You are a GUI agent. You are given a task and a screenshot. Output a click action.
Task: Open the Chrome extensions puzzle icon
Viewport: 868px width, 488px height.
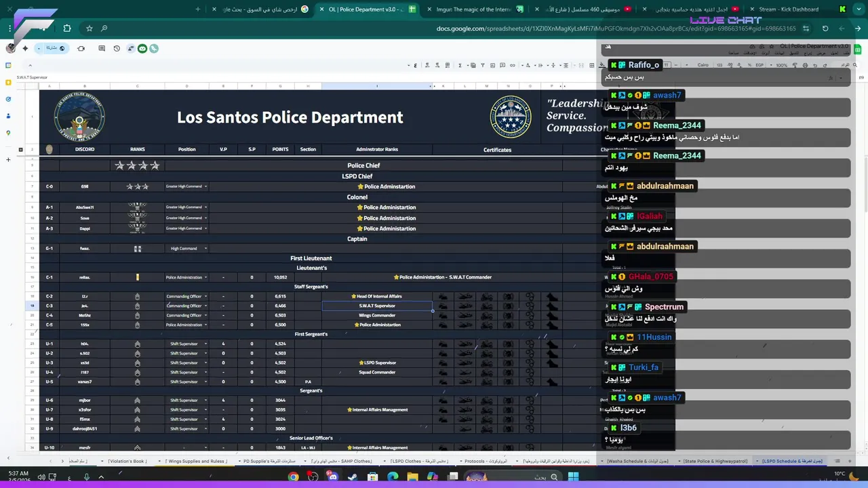pos(66,28)
